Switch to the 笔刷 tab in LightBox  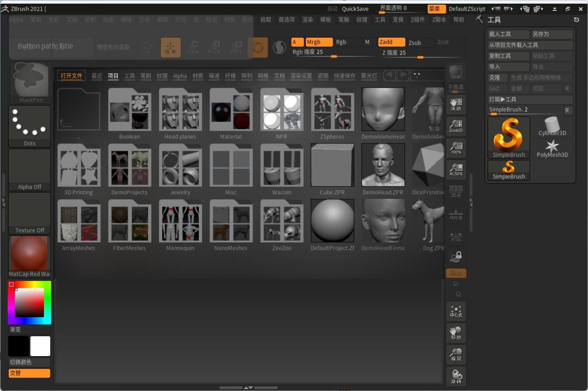coord(145,76)
